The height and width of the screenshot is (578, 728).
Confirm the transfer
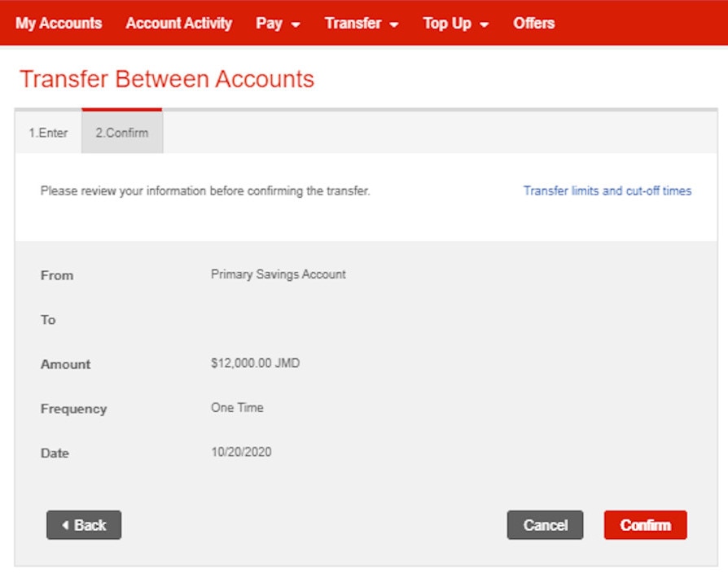point(645,525)
